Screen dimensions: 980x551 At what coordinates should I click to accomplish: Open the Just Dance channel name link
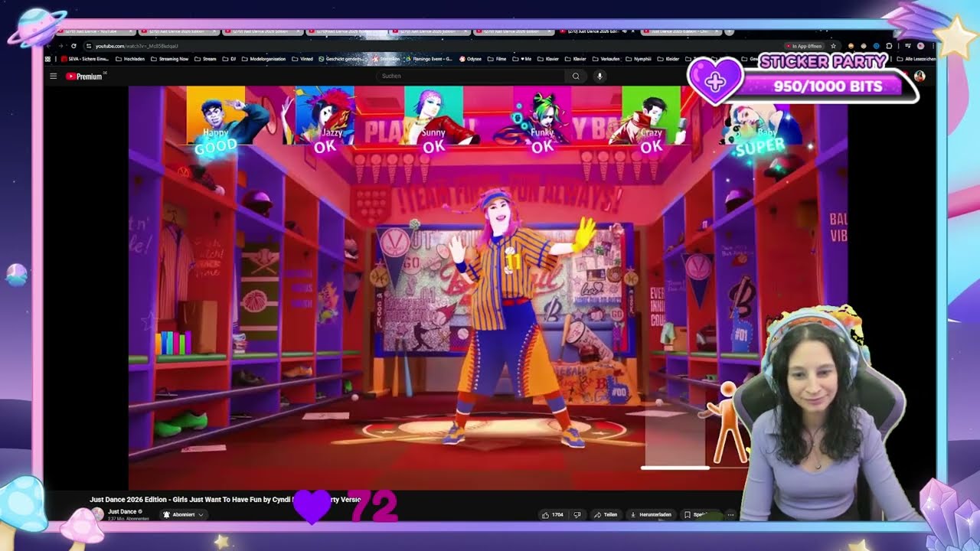click(122, 511)
